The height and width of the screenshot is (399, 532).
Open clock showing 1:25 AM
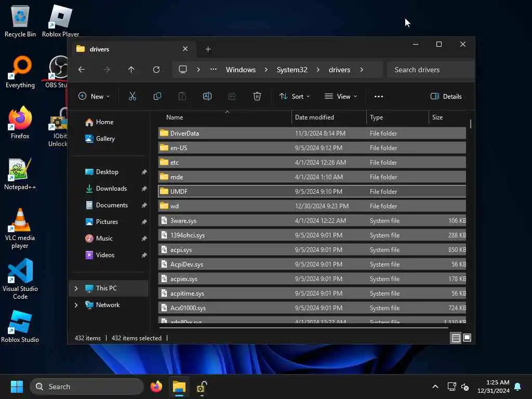click(x=494, y=387)
